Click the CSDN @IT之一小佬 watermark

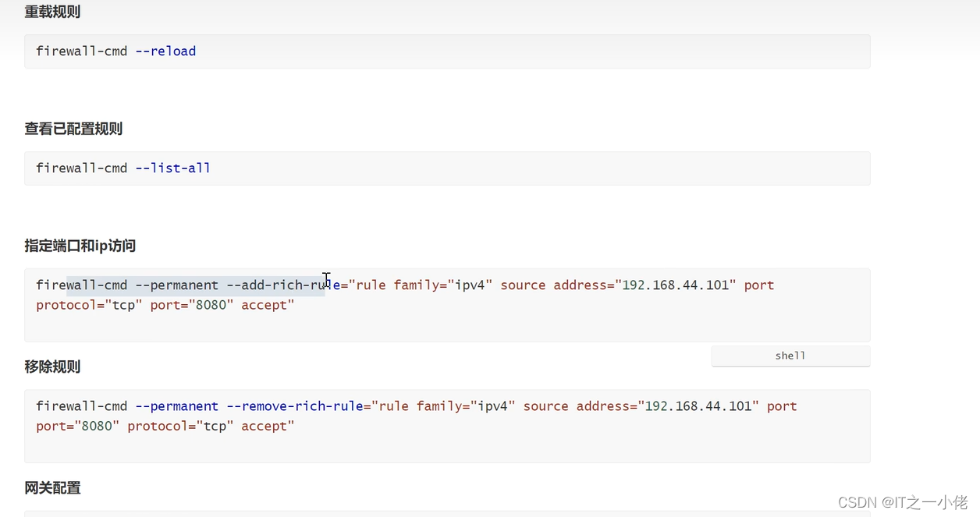coord(903,502)
